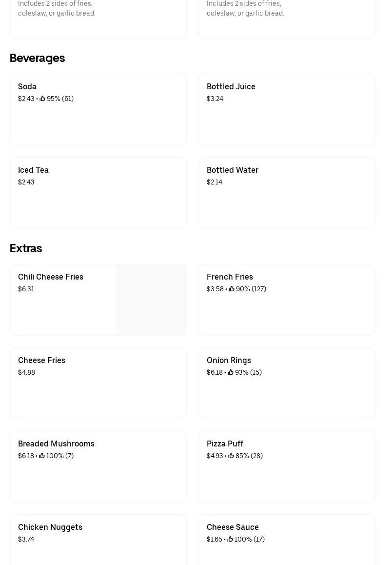Choose Iced Tea from Beverages
Image resolution: width=392 pixels, height=565 pixels.
point(33,170)
